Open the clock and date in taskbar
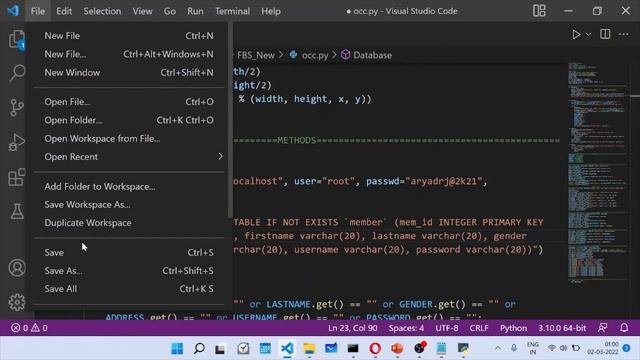 point(603,348)
